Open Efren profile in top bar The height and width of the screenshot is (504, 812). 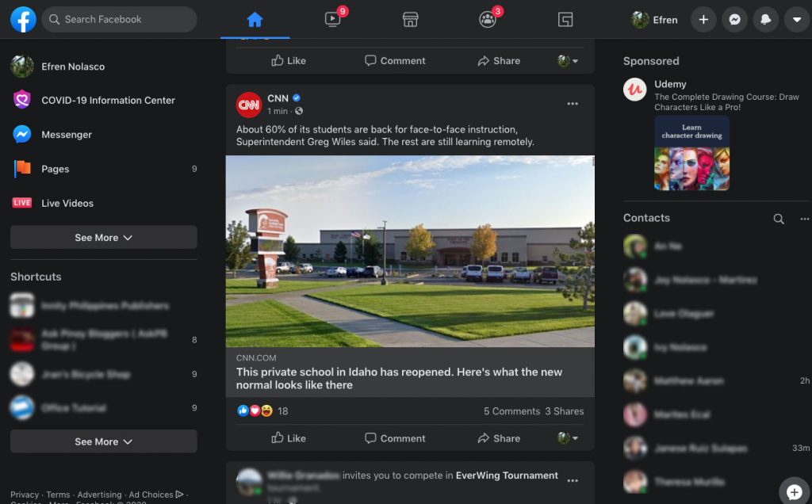(654, 20)
